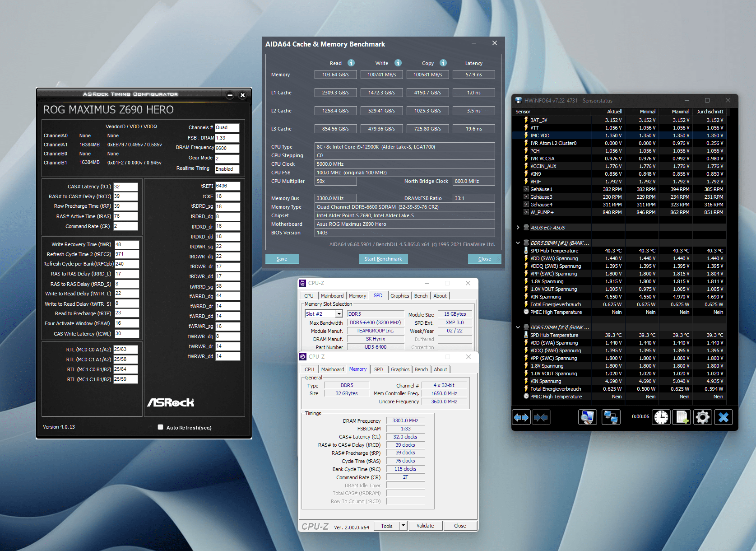The image size is (756, 551).
Task: Select the Gehäuse3 fan sensor row
Action: [x=619, y=197]
